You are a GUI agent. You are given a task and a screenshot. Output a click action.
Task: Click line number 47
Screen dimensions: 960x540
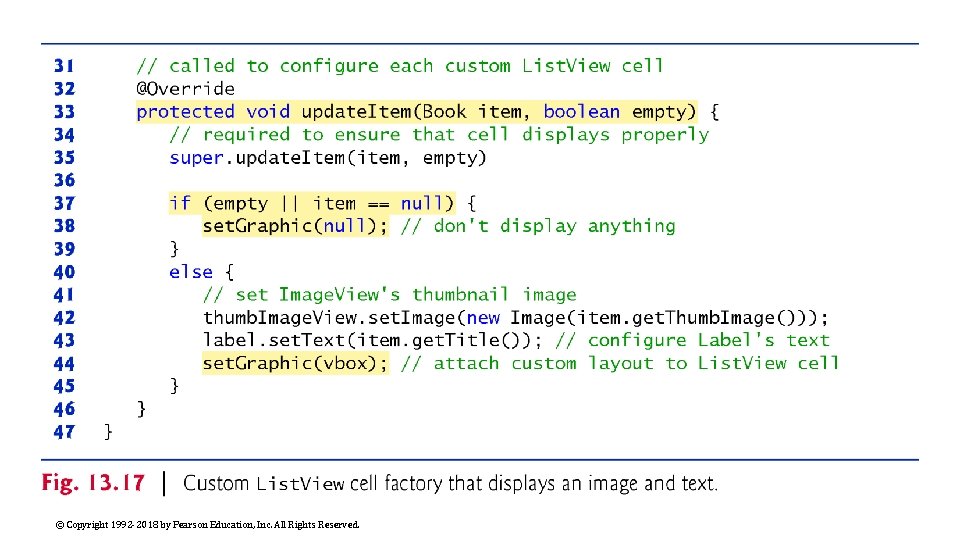click(x=64, y=432)
